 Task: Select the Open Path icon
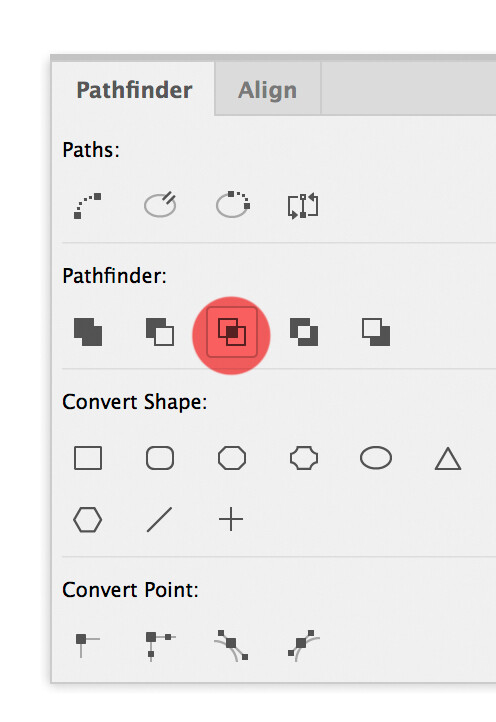tap(160, 204)
